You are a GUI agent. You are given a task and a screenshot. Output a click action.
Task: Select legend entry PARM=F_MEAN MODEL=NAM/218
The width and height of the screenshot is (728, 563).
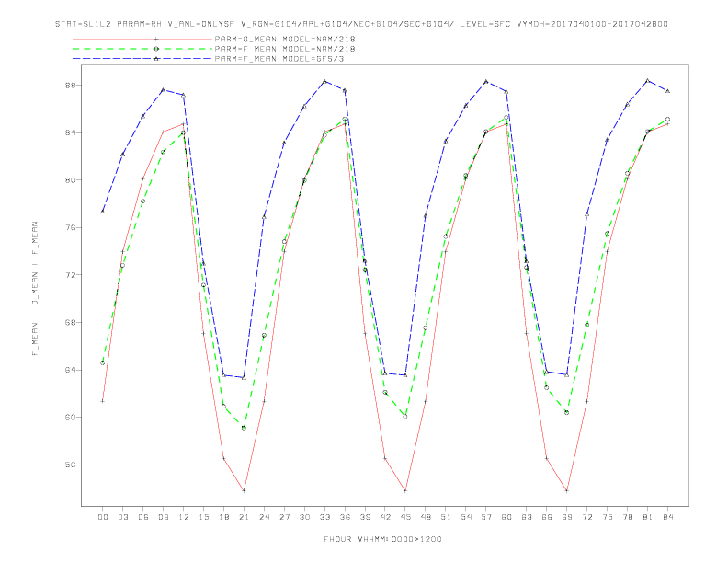pyautogui.click(x=285, y=49)
